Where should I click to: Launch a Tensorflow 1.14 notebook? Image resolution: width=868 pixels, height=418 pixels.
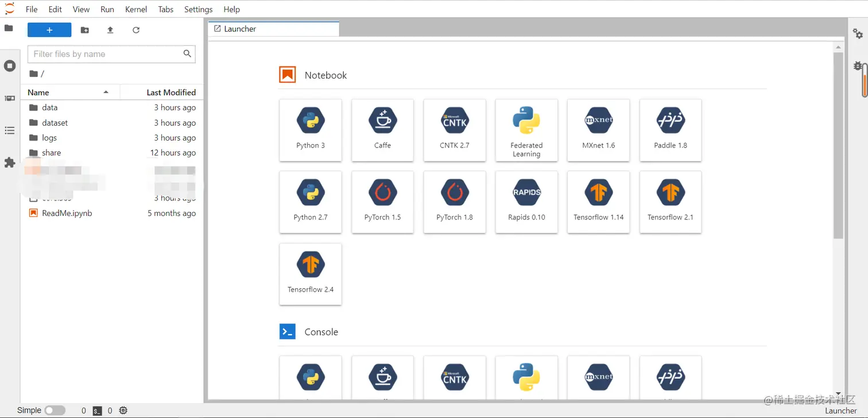click(x=599, y=202)
